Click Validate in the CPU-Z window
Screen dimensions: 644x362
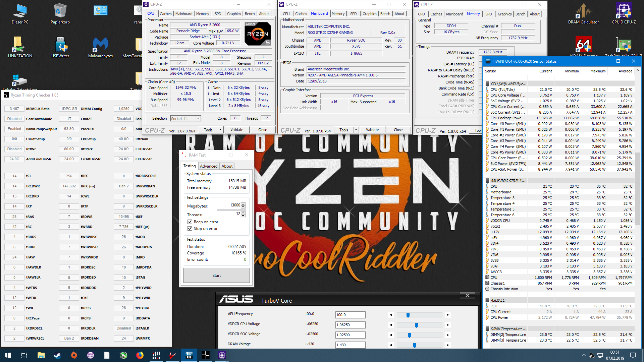[237, 129]
